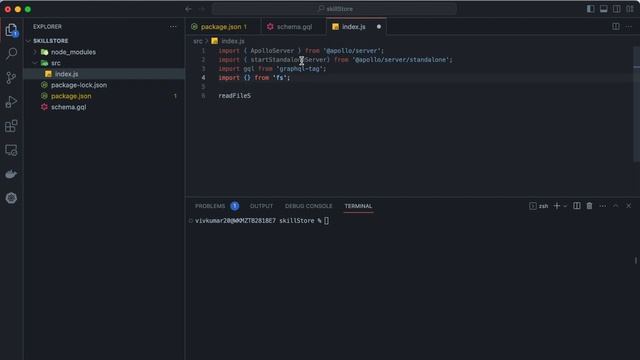Go back with the navigation arrow
The width and height of the screenshot is (640, 360).
click(x=188, y=9)
